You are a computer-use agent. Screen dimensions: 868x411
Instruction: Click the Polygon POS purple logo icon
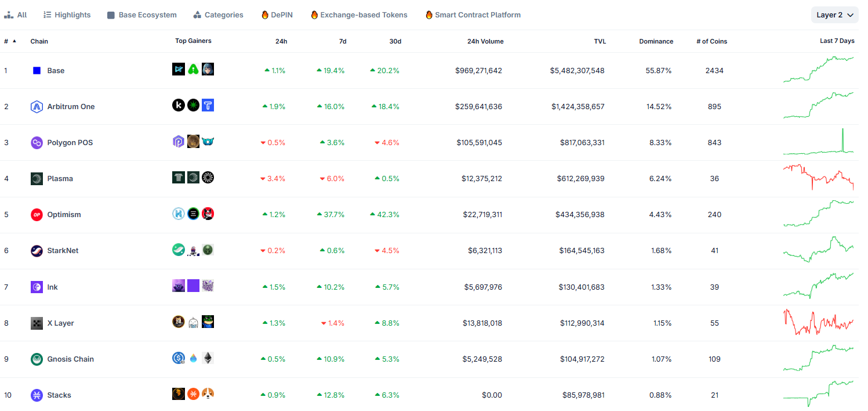(x=37, y=142)
